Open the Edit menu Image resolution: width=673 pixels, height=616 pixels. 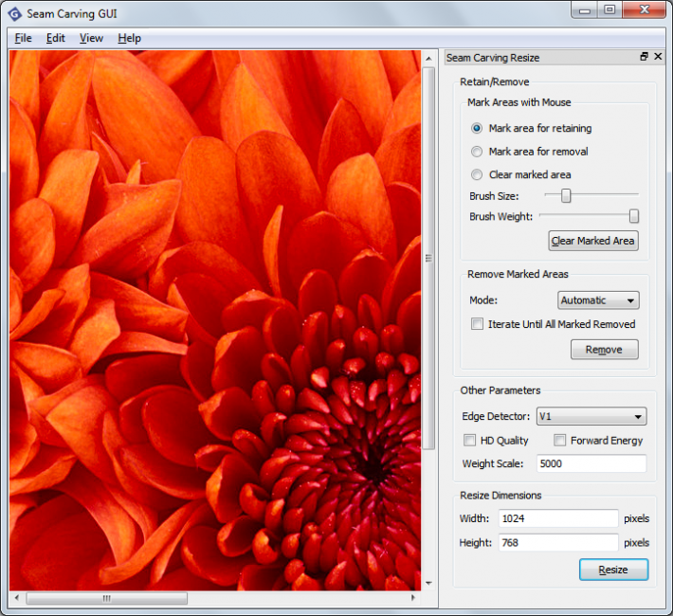point(55,38)
